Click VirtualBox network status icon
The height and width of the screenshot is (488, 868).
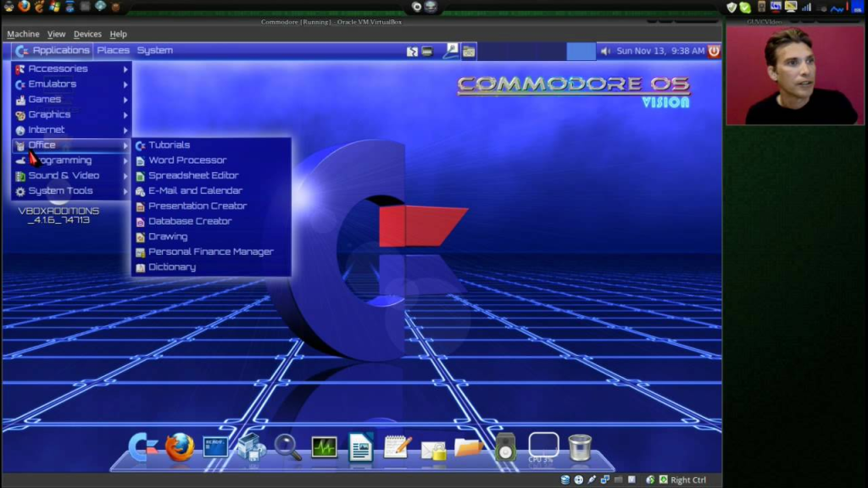click(x=605, y=480)
